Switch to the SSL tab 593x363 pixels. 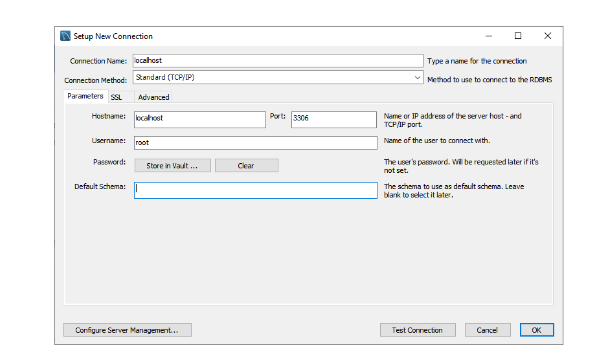[116, 97]
